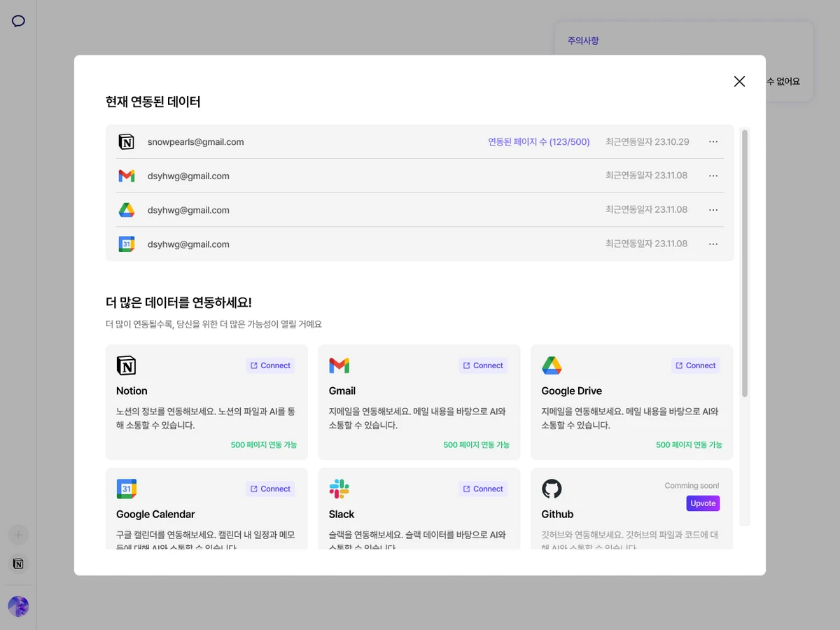The height and width of the screenshot is (630, 840).
Task: Click 최근연동일자 23.10.29 in the Notion row
Action: (647, 141)
